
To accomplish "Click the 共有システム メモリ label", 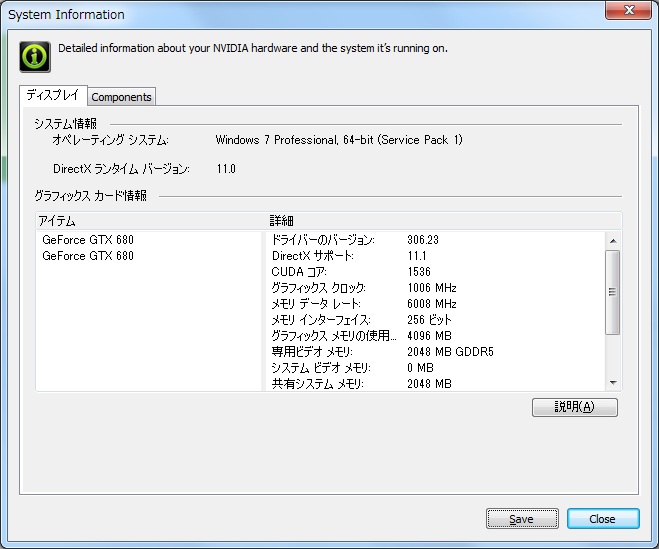I will 318,384.
